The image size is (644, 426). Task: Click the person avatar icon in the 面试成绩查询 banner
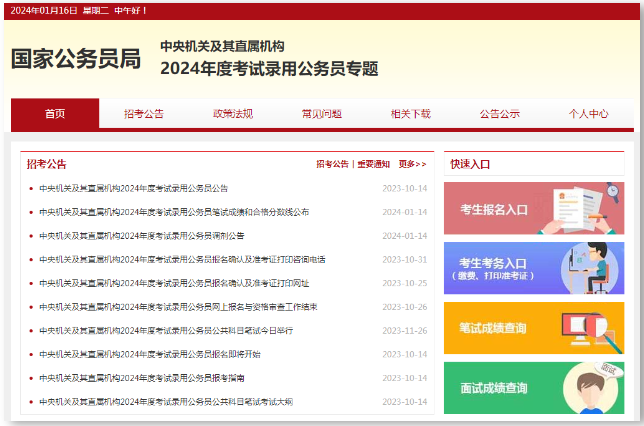pyautogui.click(x=591, y=389)
